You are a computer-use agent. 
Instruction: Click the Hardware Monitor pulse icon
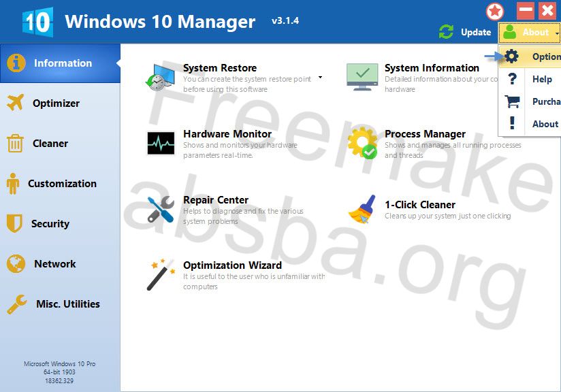tap(161, 143)
